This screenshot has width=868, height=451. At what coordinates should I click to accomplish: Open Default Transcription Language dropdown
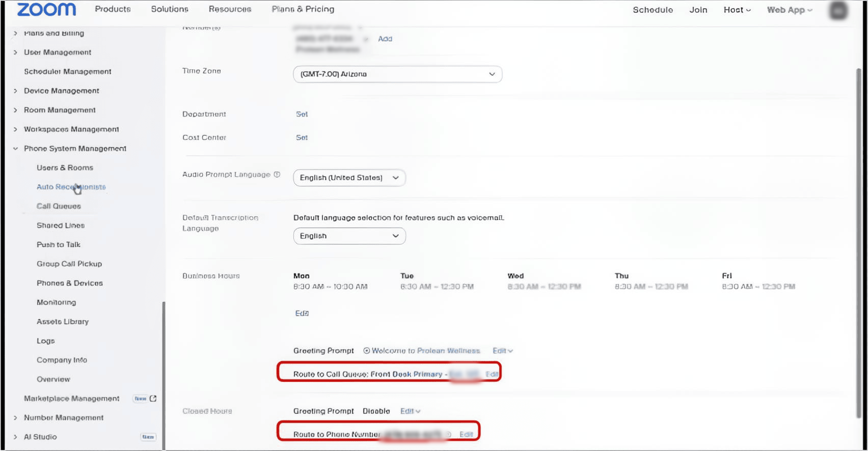[x=349, y=236]
